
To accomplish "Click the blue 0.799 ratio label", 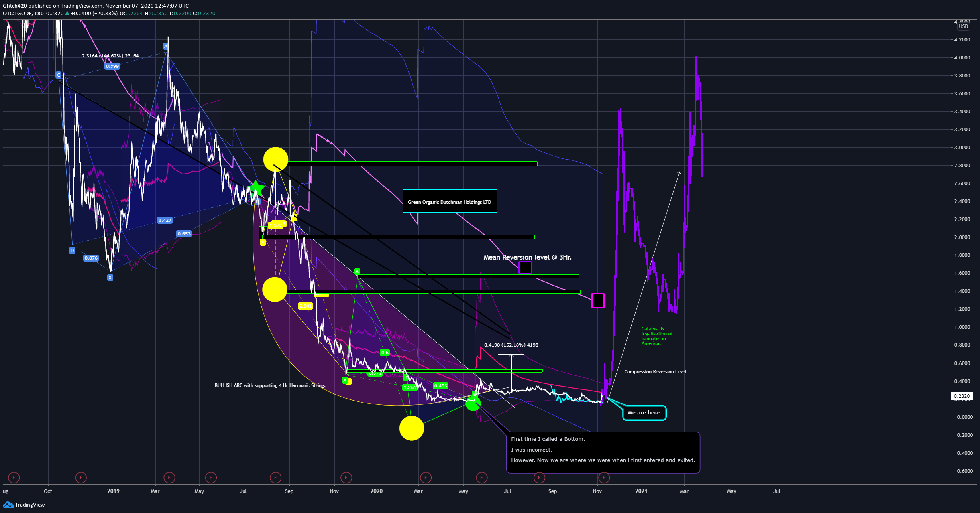I will [x=112, y=66].
